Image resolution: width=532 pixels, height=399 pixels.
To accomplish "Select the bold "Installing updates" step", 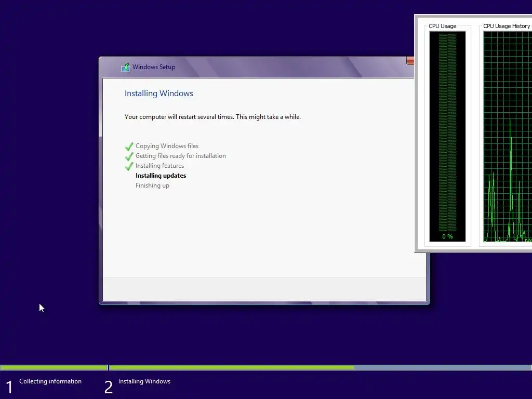I will pos(161,176).
